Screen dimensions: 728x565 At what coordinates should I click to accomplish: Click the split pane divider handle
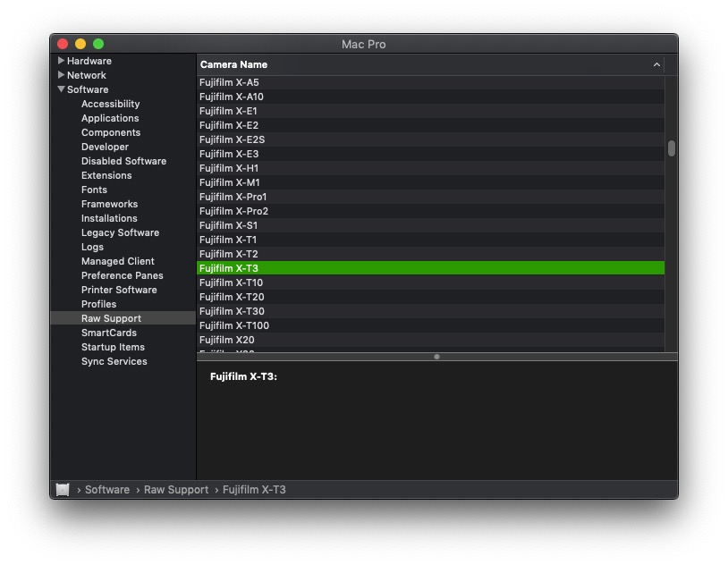(x=436, y=357)
